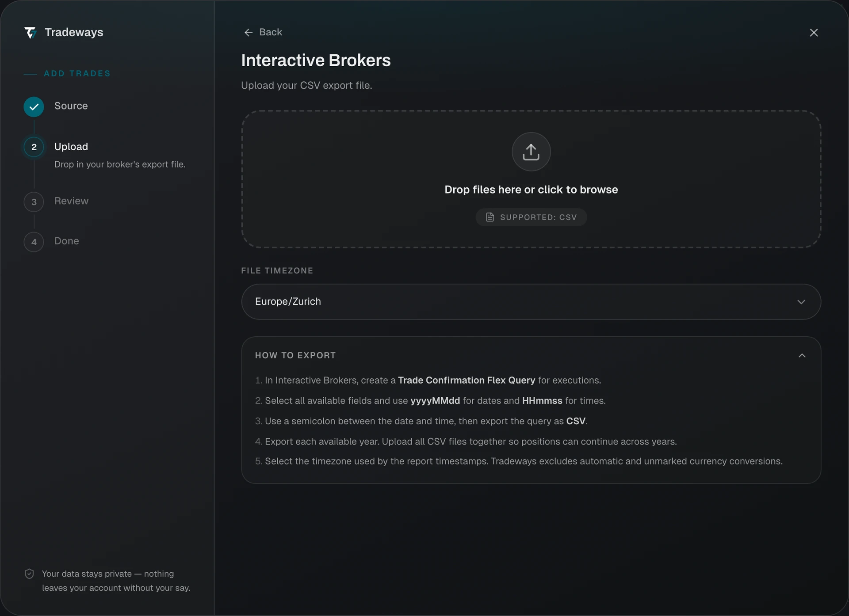Viewport: 849px width, 616px height.
Task: Click export step 3 about semicolon
Action: [x=421, y=422]
